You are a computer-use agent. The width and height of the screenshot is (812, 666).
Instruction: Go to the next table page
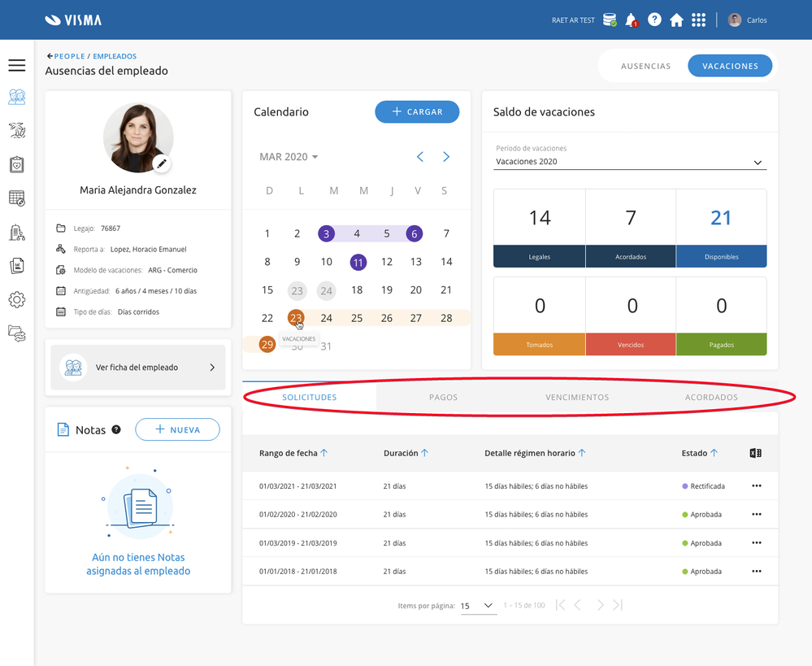click(600, 605)
